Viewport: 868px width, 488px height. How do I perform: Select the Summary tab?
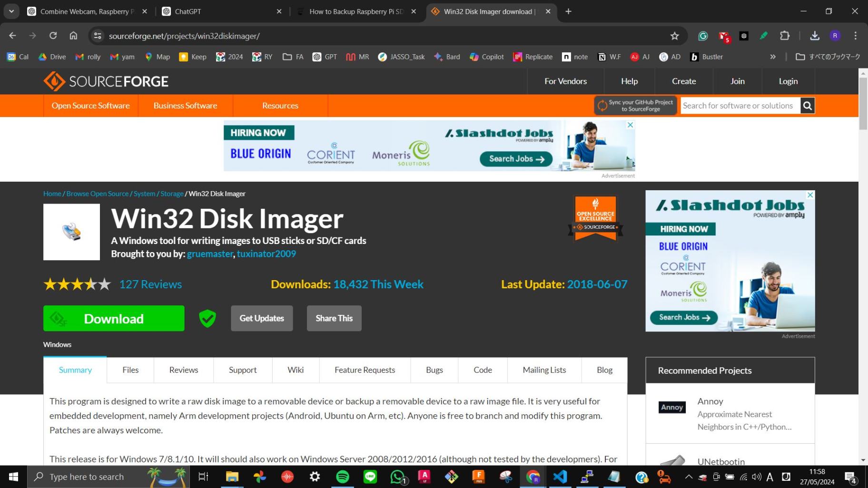click(75, 370)
